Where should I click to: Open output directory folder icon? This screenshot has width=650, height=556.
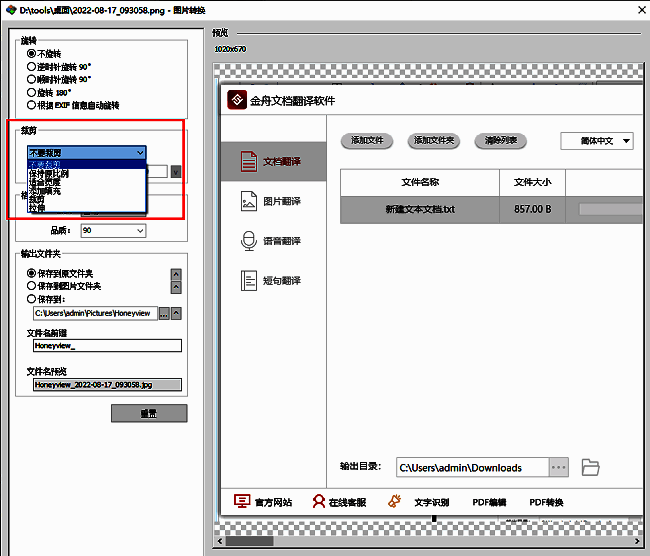(x=590, y=467)
